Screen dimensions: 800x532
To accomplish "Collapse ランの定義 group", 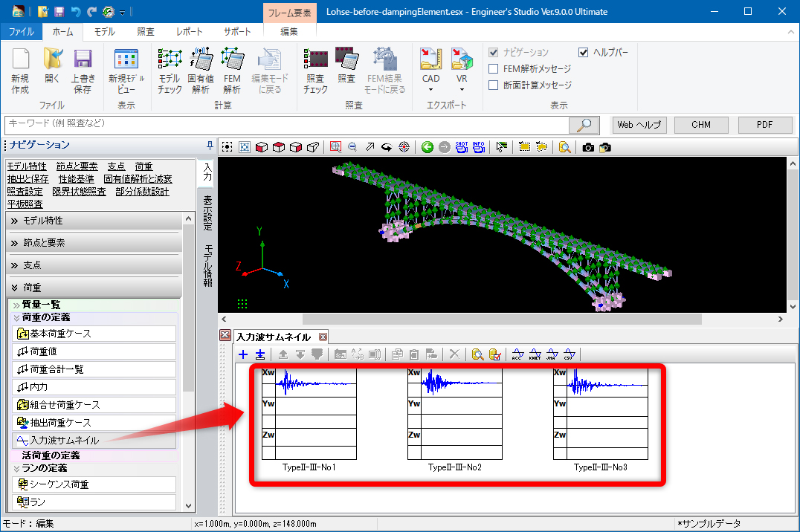I will 16,468.
